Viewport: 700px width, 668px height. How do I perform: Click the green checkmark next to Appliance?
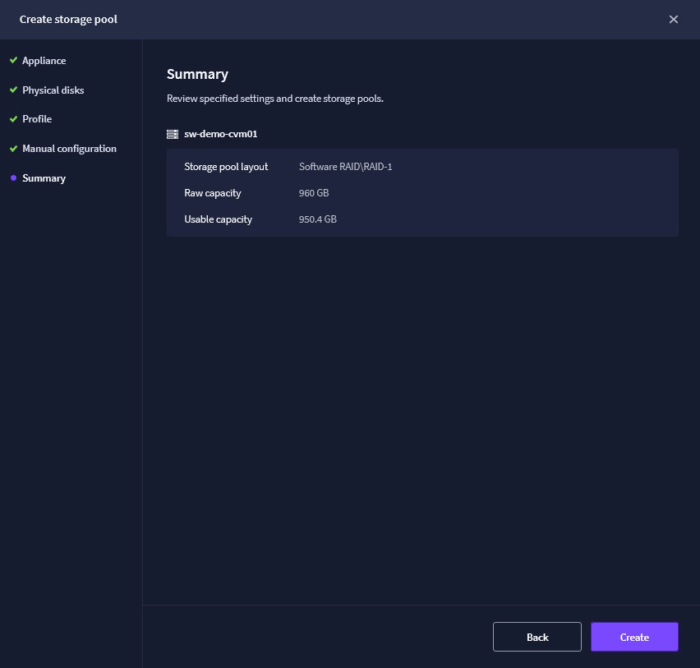13,60
